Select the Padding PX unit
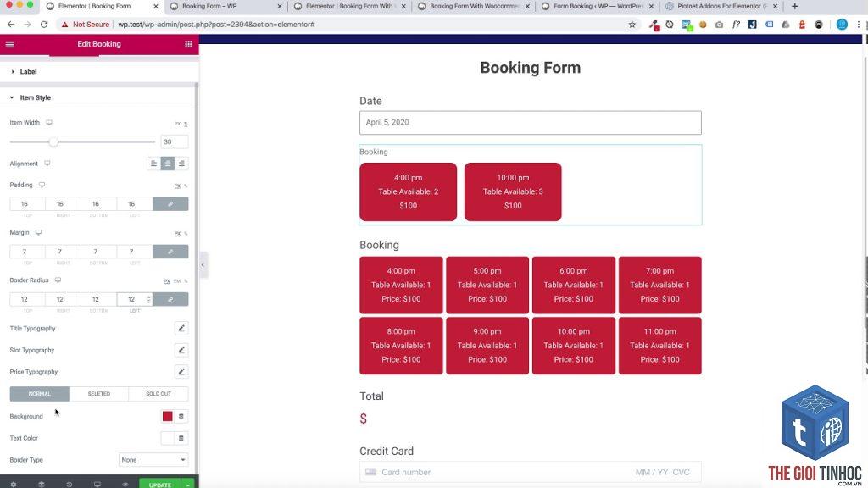Image resolution: width=868 pixels, height=488 pixels. pyautogui.click(x=178, y=186)
